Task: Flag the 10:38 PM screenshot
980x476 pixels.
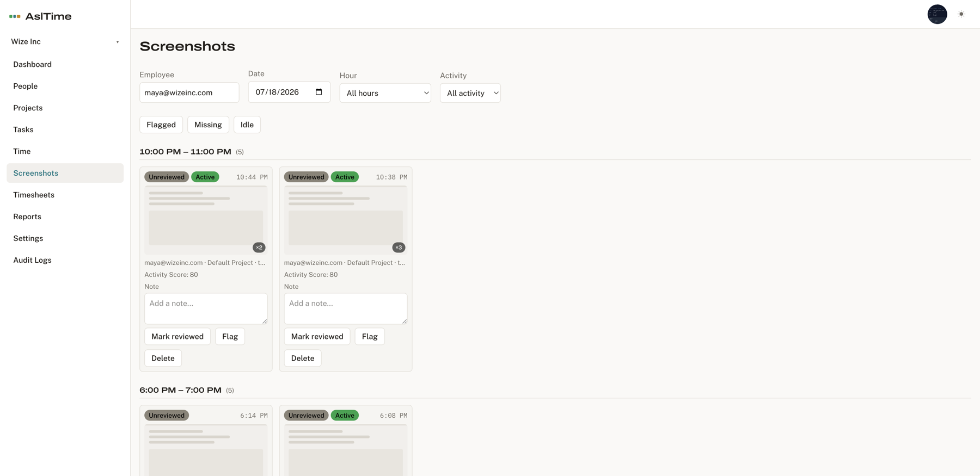Action: [x=370, y=336]
